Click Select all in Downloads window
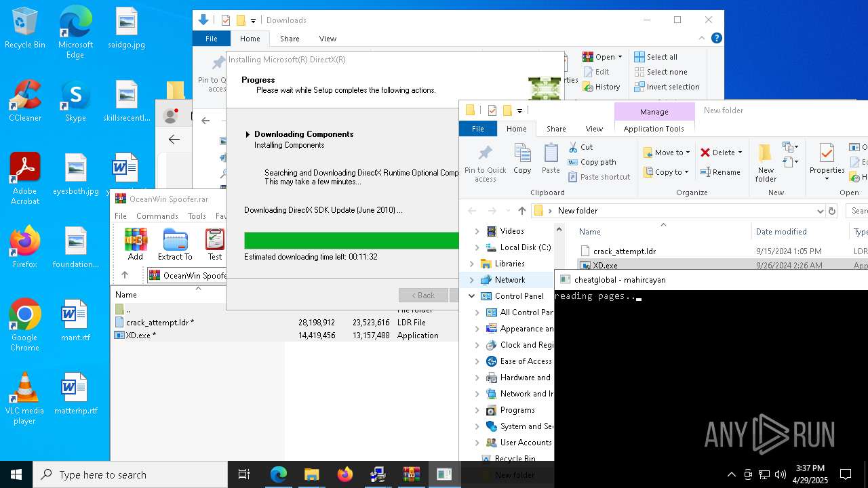 656,57
